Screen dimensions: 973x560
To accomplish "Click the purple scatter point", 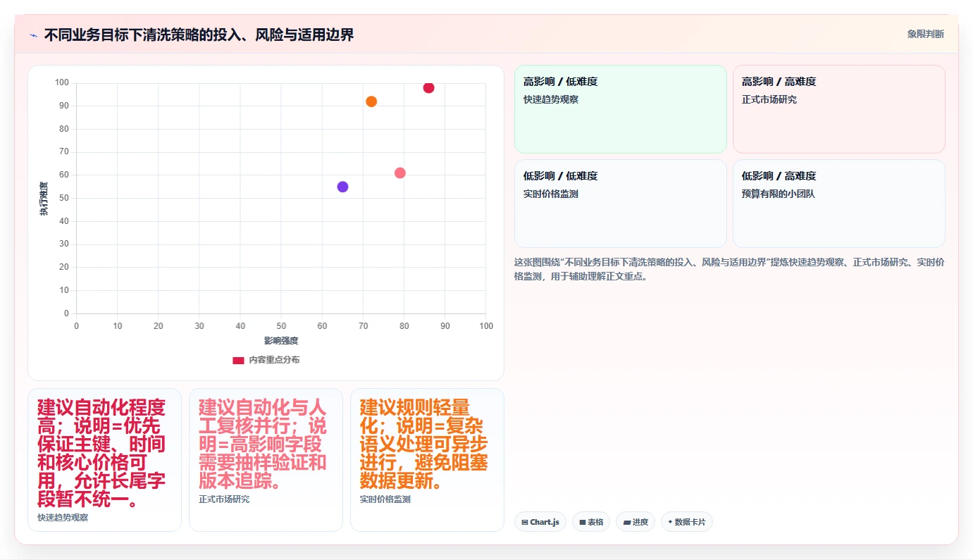I will [342, 187].
